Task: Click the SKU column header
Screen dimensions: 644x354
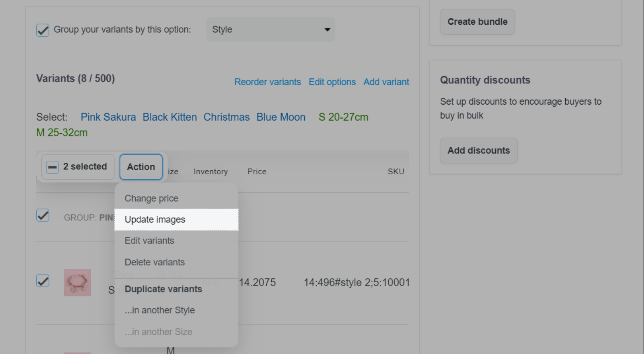Action: click(x=396, y=171)
